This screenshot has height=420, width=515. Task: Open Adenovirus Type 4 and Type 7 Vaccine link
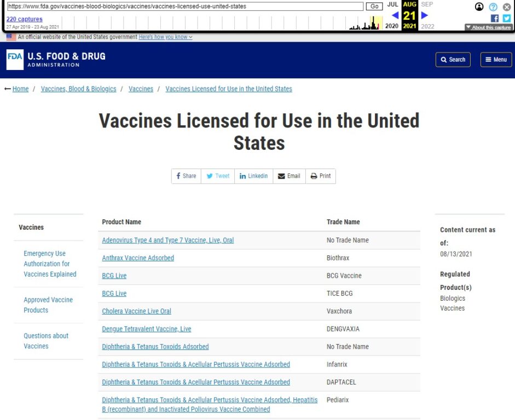pos(168,240)
